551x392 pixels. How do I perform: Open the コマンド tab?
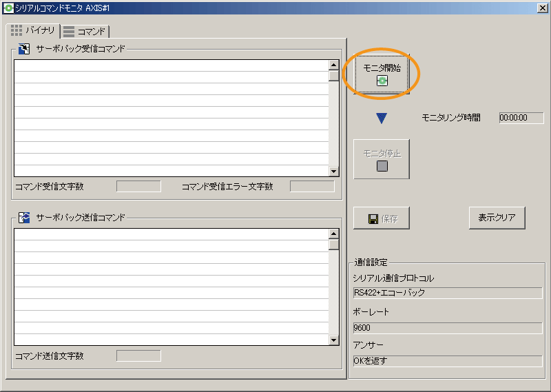coord(85,32)
